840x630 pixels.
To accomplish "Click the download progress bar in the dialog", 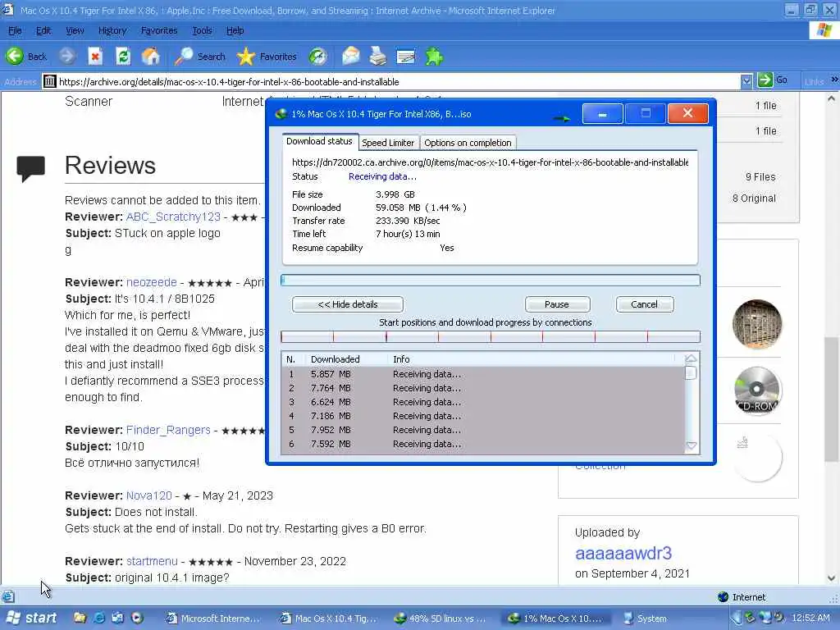I will pos(491,281).
